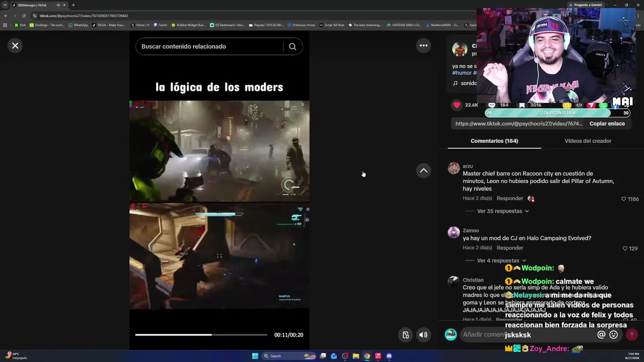
Task: Reload the current page
Action: point(24,16)
